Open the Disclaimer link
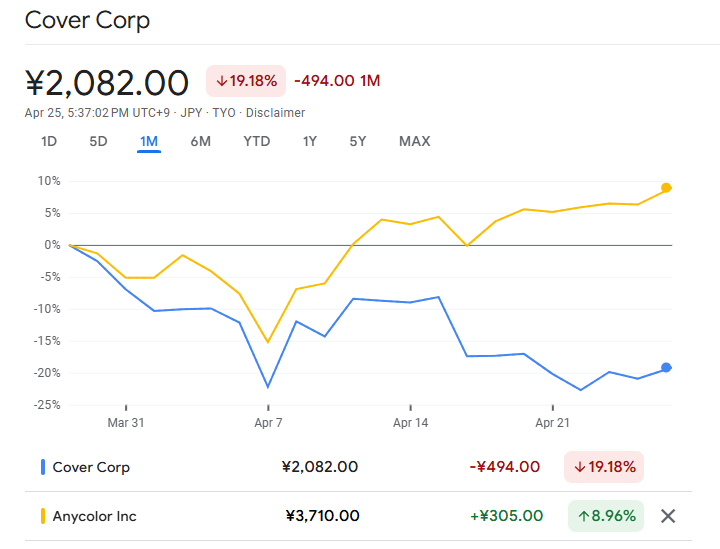The width and height of the screenshot is (720, 549). (276, 113)
